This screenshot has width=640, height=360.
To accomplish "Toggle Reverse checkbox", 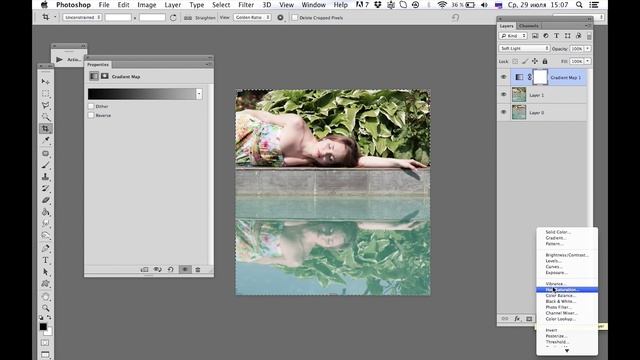I will (91, 115).
